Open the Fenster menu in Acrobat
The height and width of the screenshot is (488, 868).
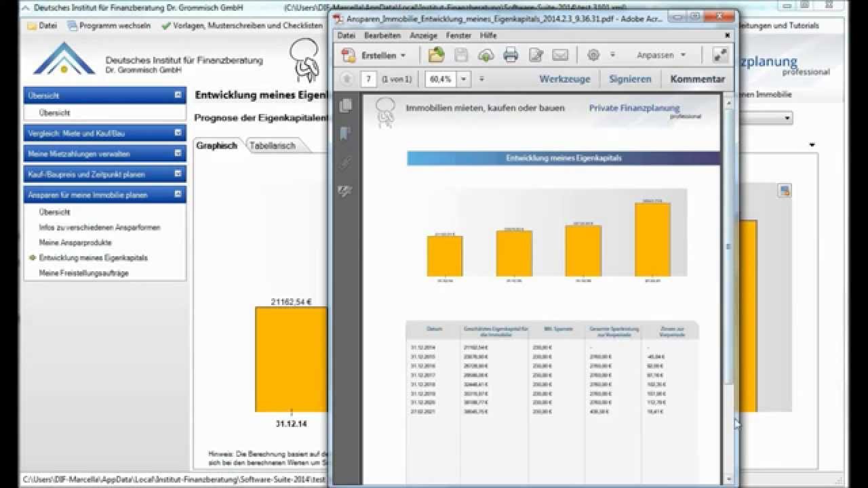coord(459,35)
